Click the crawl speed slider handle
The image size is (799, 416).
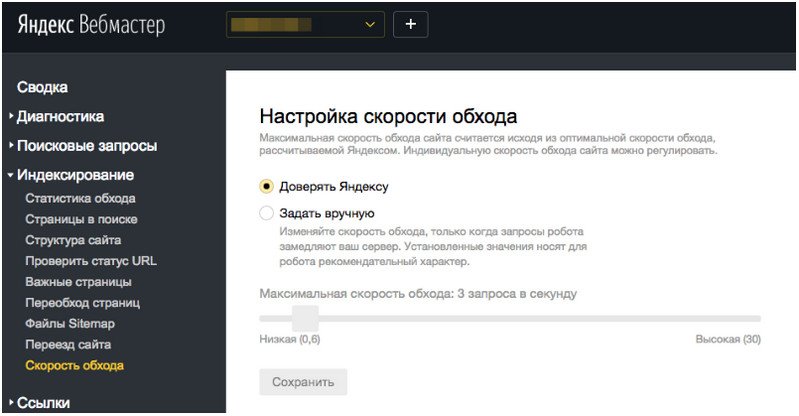305,318
